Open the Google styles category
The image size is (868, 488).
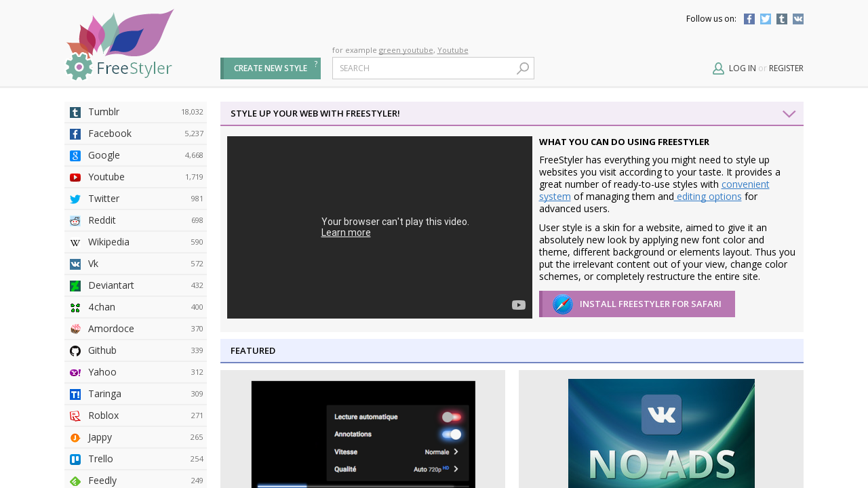point(136,156)
